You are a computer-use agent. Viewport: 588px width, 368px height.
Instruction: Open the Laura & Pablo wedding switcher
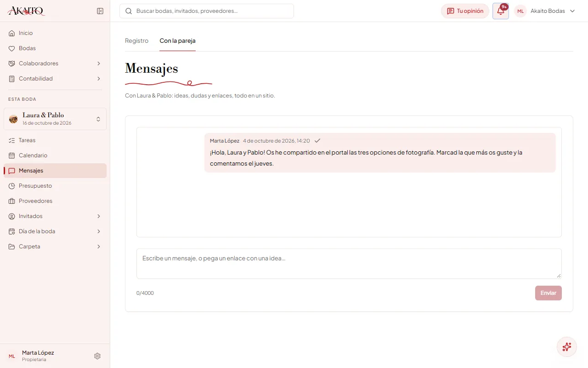pyautogui.click(x=55, y=119)
